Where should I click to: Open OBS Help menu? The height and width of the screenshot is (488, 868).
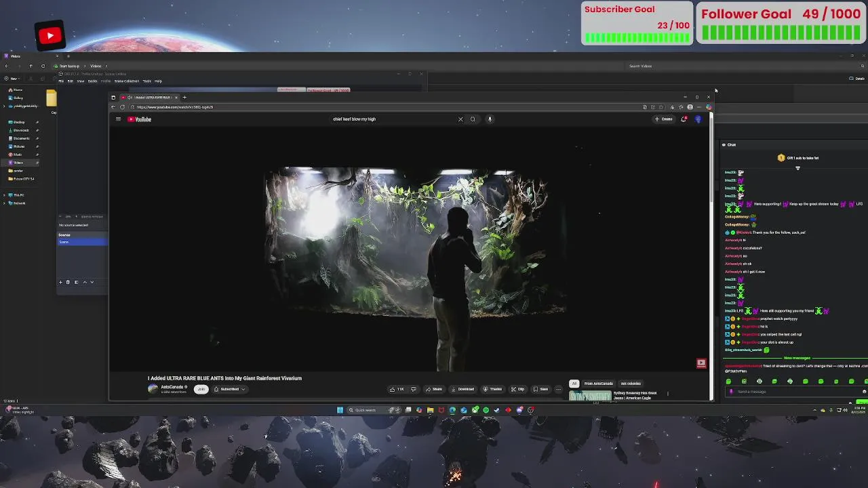(158, 81)
